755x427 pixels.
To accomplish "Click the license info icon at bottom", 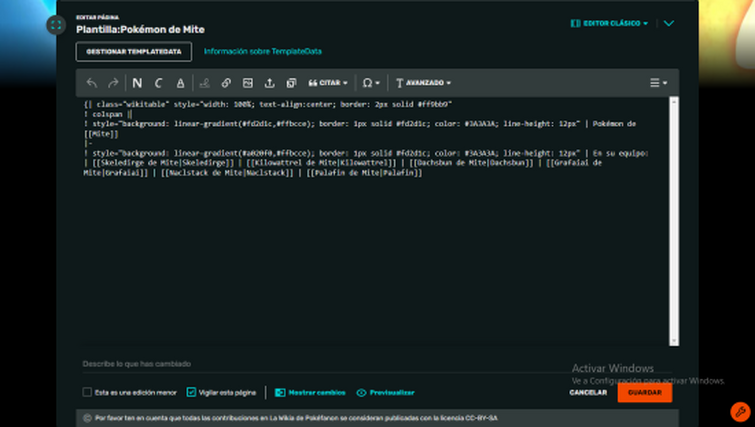I will [87, 418].
